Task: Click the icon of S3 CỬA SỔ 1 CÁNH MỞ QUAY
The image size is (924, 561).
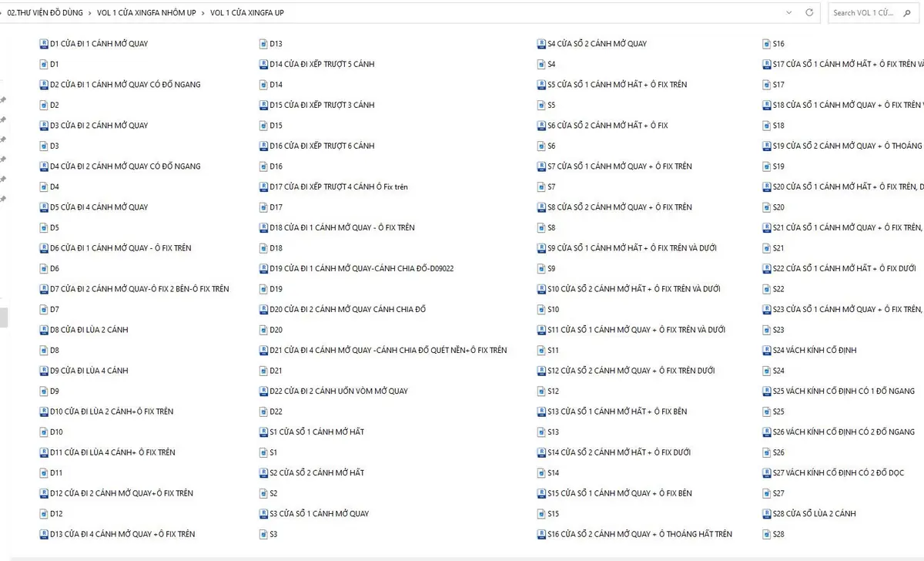Action: (264, 513)
